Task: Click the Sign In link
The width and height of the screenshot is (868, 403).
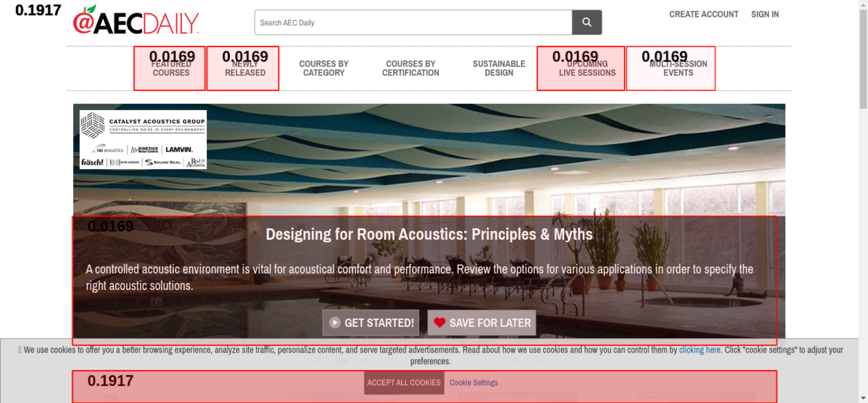Action: click(x=765, y=14)
